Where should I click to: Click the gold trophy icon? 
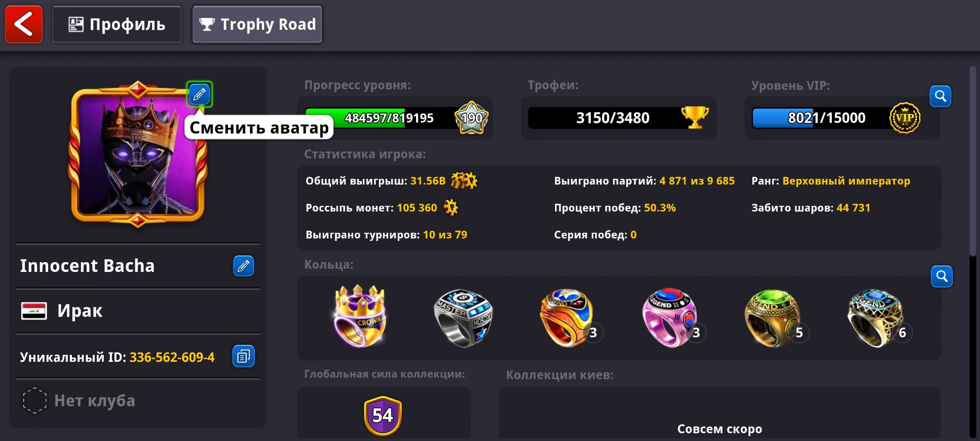point(695,117)
